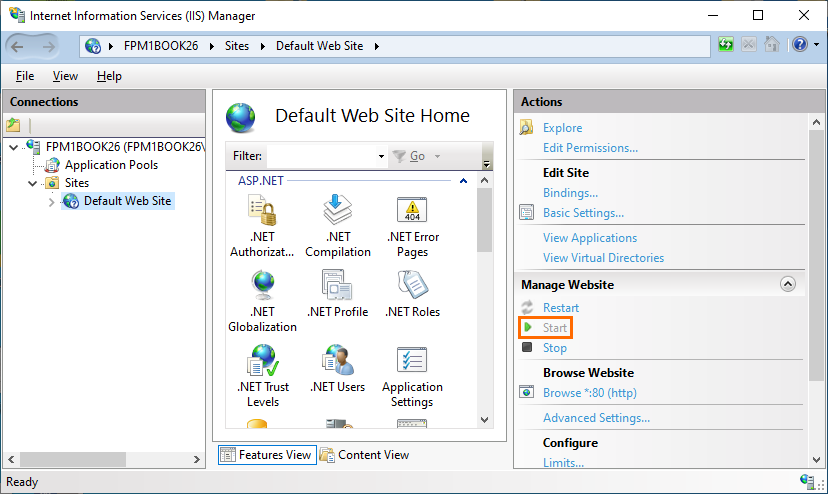Select FPM1BOOK26 server tree item
Image resolution: width=828 pixels, height=494 pixels.
click(125, 147)
